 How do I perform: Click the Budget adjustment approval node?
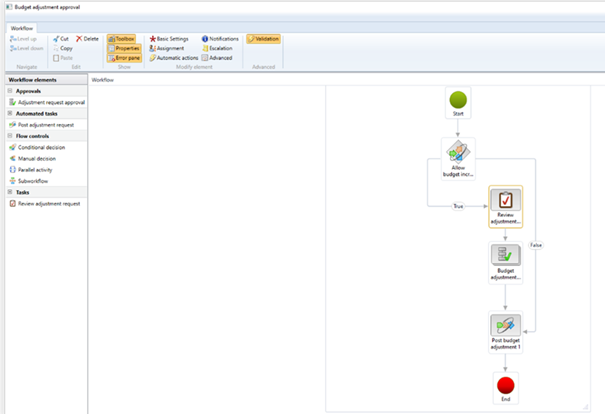click(x=505, y=259)
